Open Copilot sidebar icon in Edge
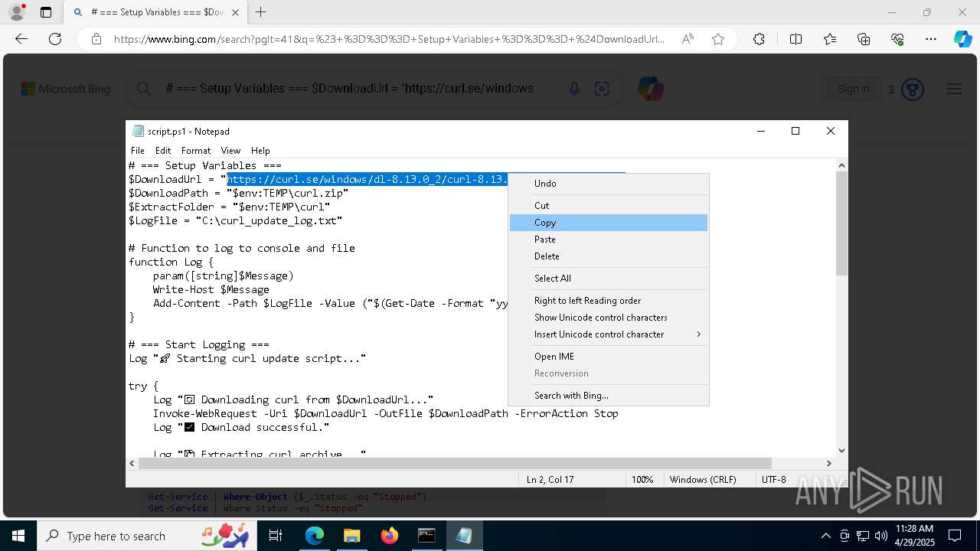Image resolution: width=980 pixels, height=551 pixels. [962, 39]
